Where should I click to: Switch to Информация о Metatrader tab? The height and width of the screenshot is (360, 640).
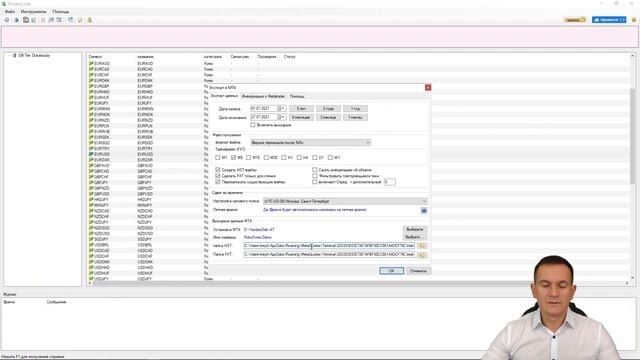[x=263, y=96]
